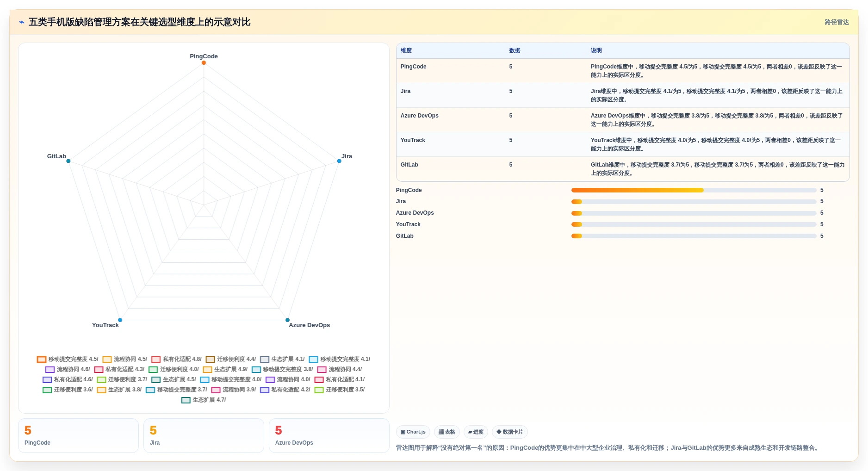The image size is (868, 471).
Task: Click the YouTrack progress bar
Action: 694,224
